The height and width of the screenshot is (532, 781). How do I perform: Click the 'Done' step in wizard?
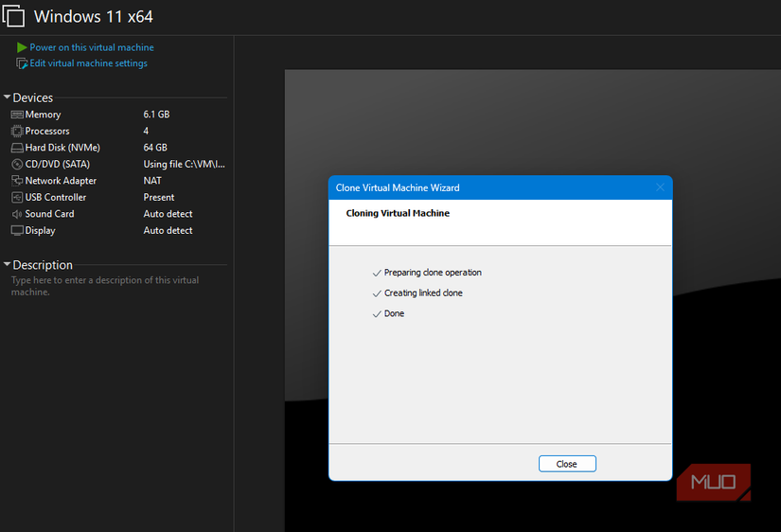click(x=394, y=313)
